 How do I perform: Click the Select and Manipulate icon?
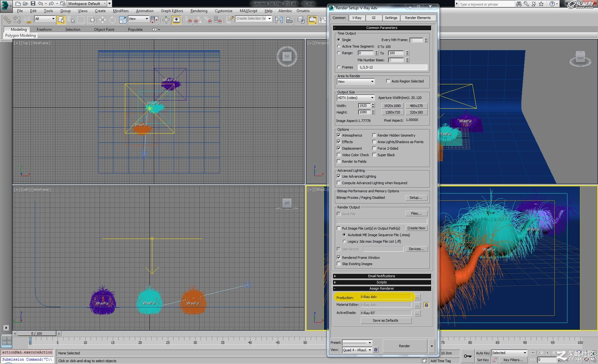point(166,20)
